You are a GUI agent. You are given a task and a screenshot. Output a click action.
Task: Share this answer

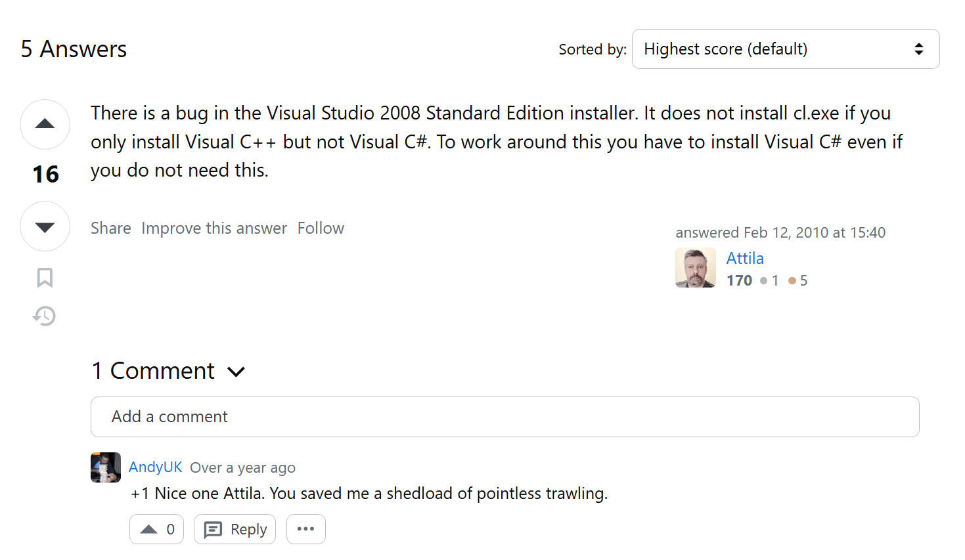111,228
